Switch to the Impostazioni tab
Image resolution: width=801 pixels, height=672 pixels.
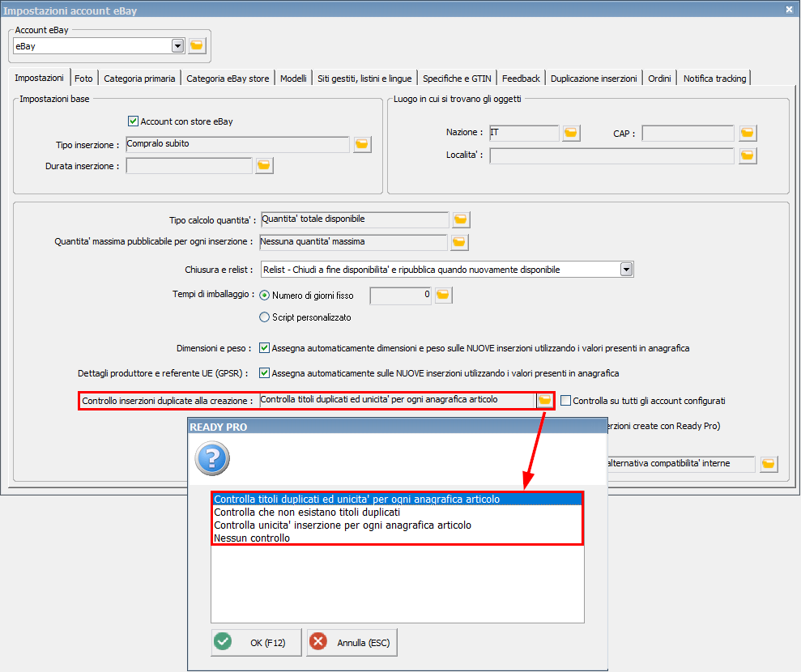pos(40,78)
